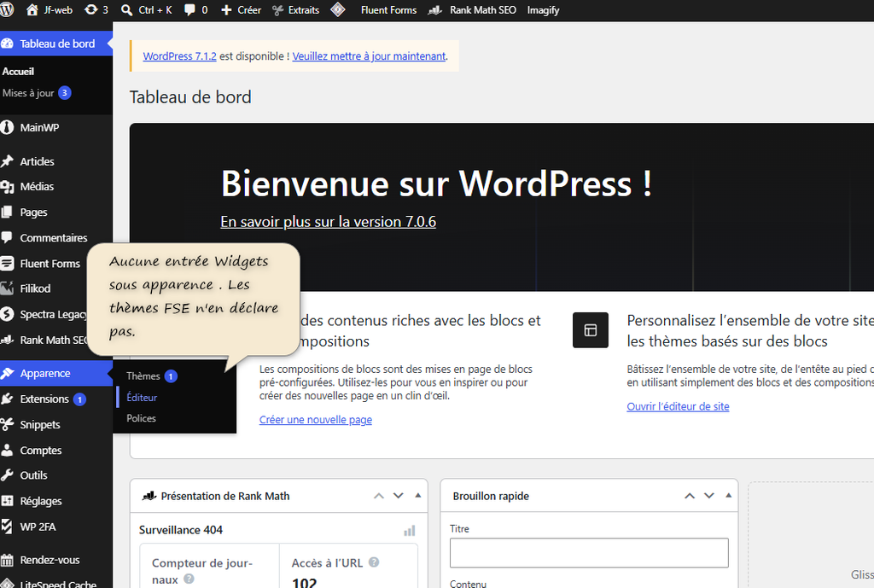This screenshot has height=588, width=874.
Task: Open Fluent Forms in the admin bar
Action: pos(388,10)
